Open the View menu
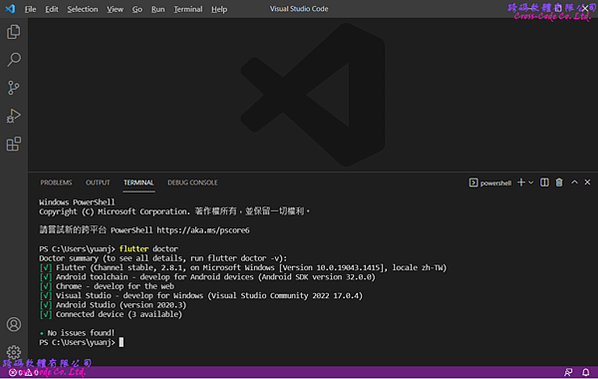 pos(115,9)
